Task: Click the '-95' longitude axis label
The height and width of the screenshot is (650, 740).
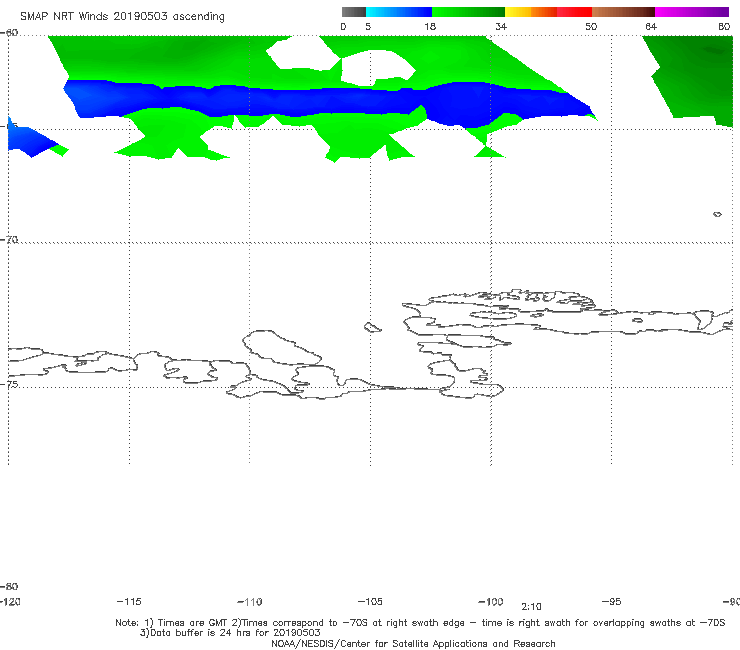Action: point(612,601)
